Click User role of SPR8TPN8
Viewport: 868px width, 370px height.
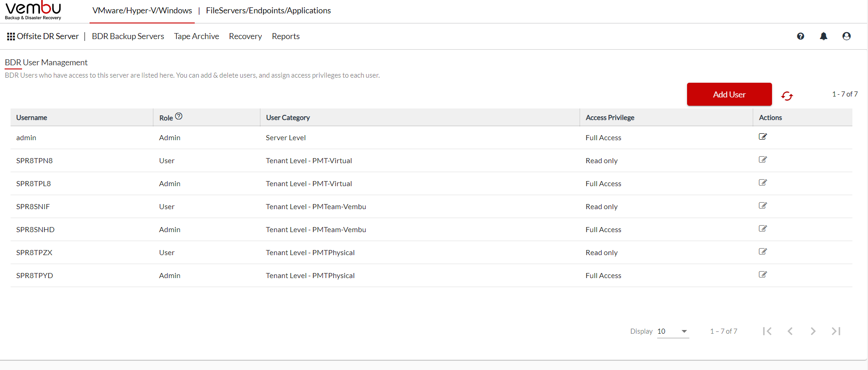[x=167, y=161]
